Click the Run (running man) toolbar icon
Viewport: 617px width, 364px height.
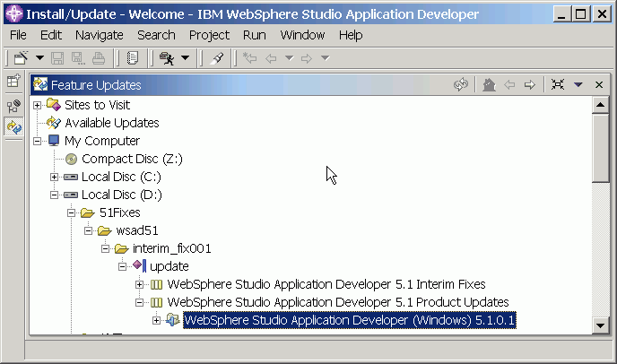tap(167, 58)
